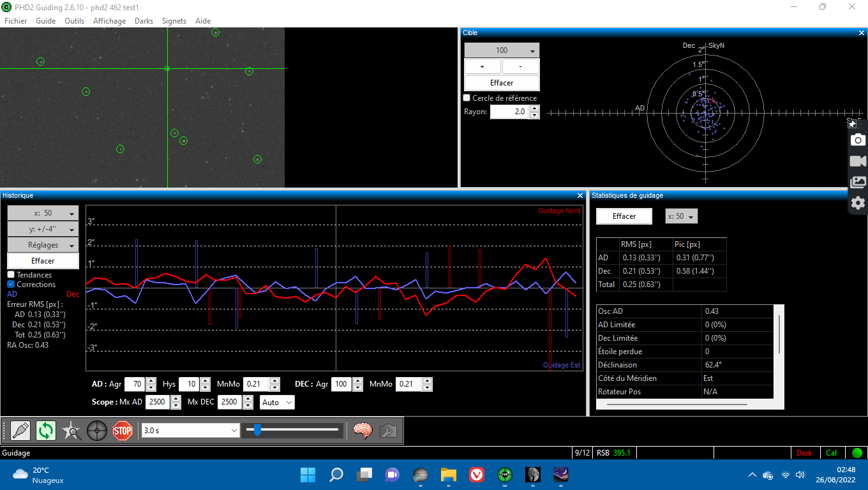Open the Vivaldi browser taskbar icon
Image resolution: width=868 pixels, height=490 pixels.
click(x=476, y=475)
